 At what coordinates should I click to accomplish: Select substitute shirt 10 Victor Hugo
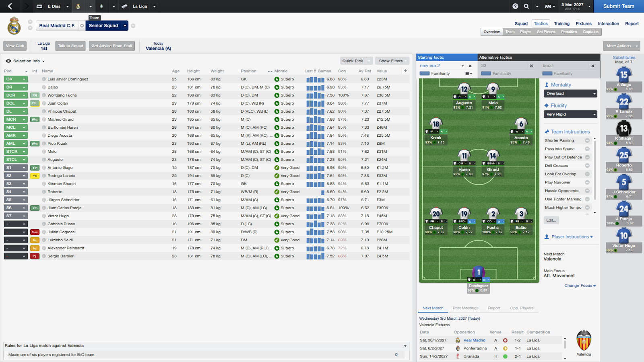624,236
